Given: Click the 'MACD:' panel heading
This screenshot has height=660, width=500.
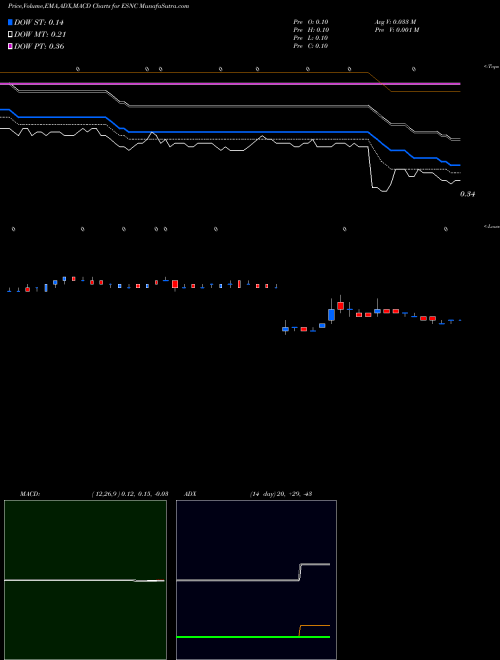Looking at the screenshot, I should [29, 494].
